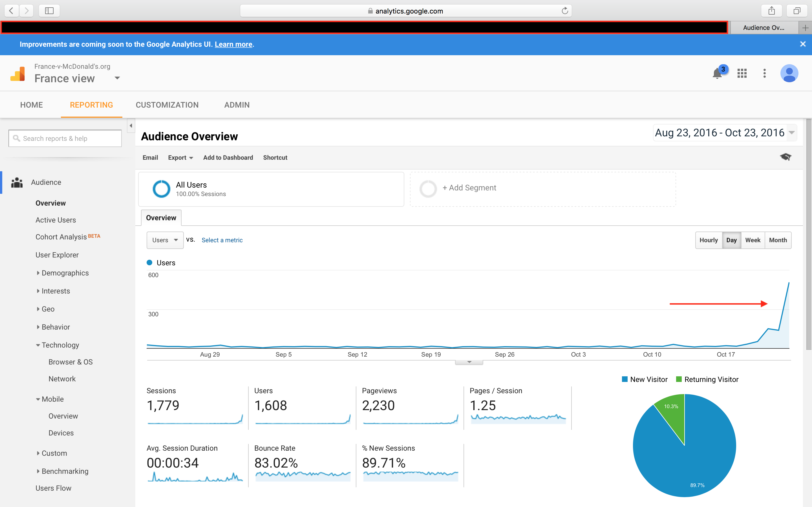Open the Google apps grid icon

click(x=742, y=73)
